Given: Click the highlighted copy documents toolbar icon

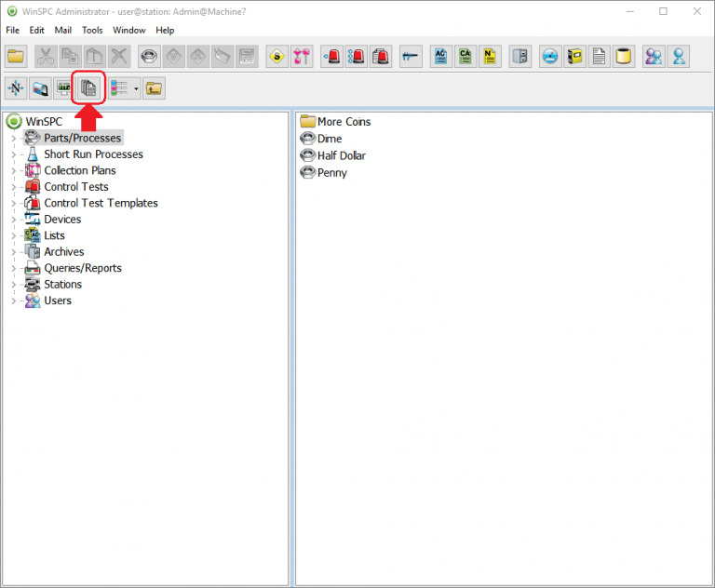Looking at the screenshot, I should coord(89,88).
